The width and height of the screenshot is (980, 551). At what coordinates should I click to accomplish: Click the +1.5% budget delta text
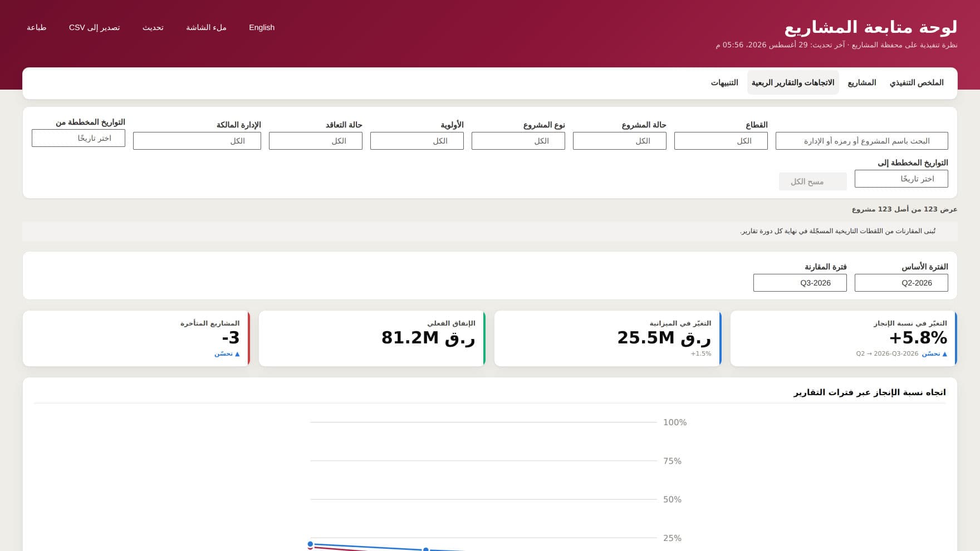click(x=701, y=353)
